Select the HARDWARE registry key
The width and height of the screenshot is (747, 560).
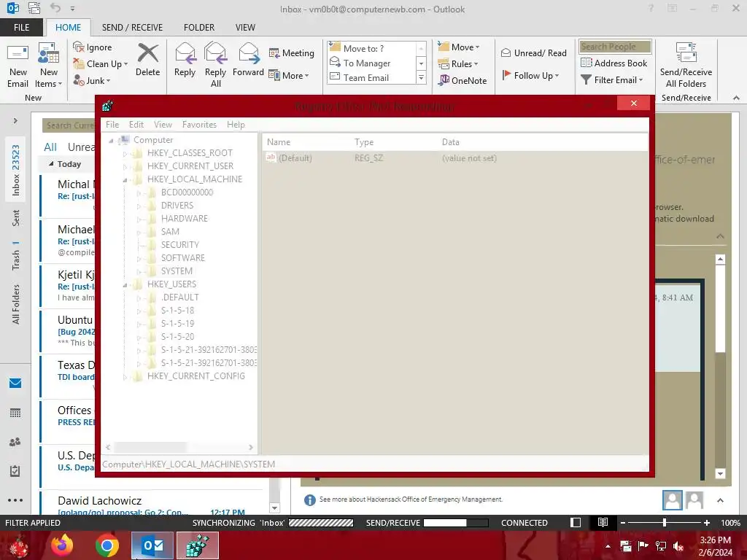tap(185, 219)
